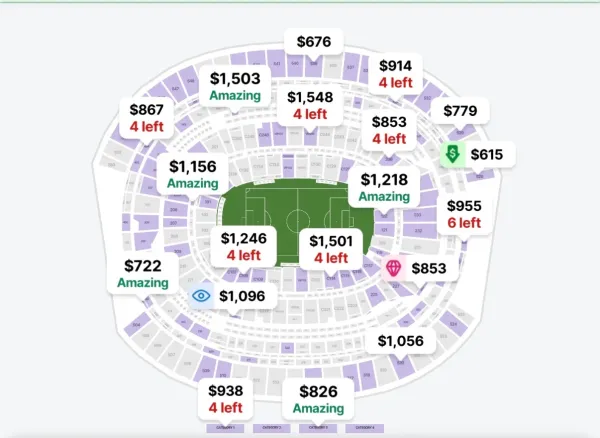Select the $779 price tag

point(460,111)
